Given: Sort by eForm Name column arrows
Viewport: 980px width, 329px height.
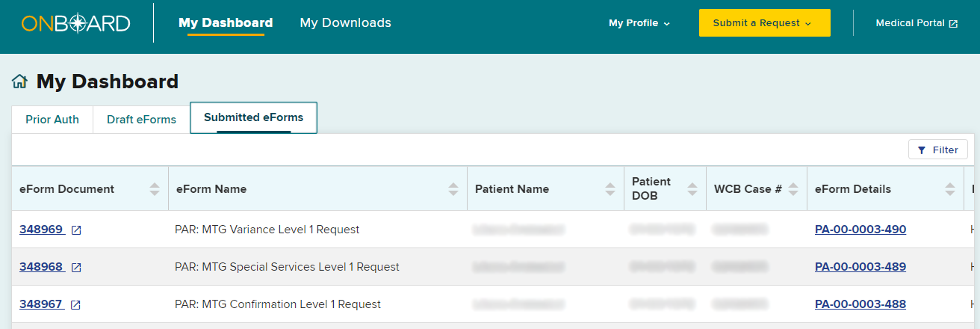Looking at the screenshot, I should coord(453,189).
